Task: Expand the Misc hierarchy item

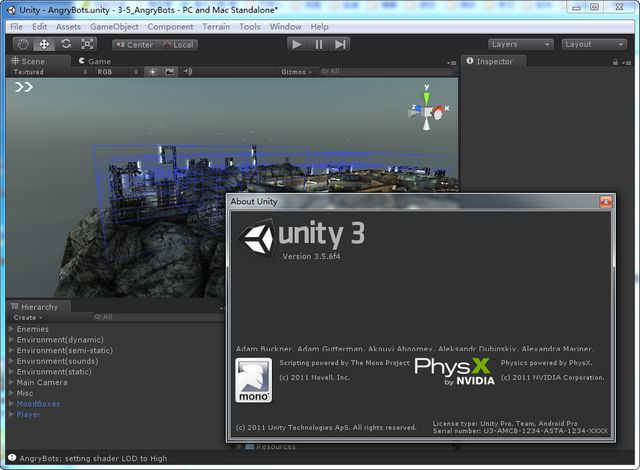Action: pyautogui.click(x=11, y=393)
